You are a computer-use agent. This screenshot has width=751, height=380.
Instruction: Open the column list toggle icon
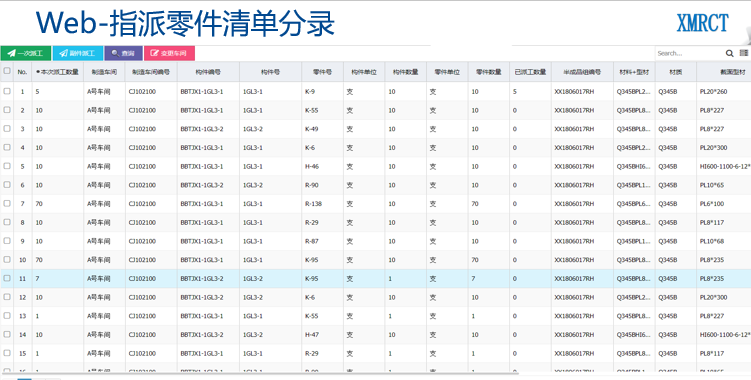click(744, 53)
